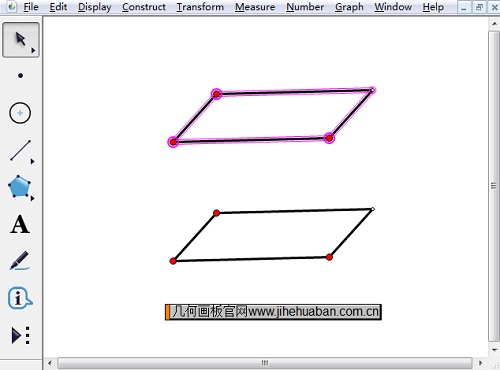Activate the Compass circle tool
The width and height of the screenshot is (500, 370).
coord(20,113)
